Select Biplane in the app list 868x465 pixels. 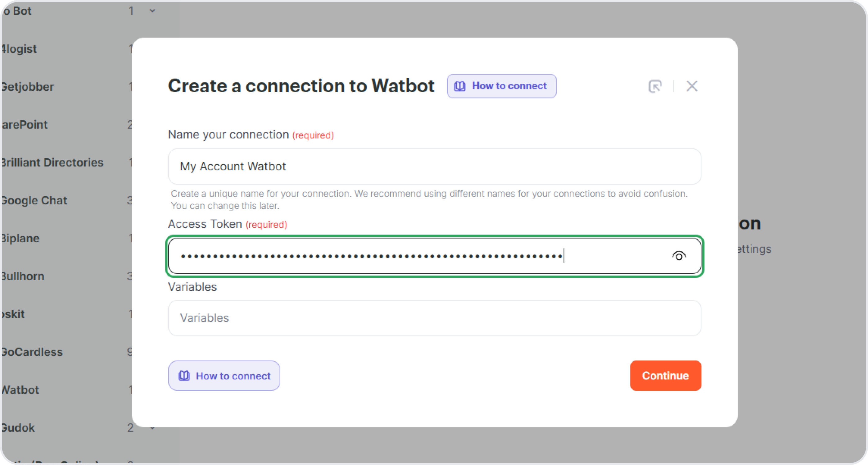[20, 238]
